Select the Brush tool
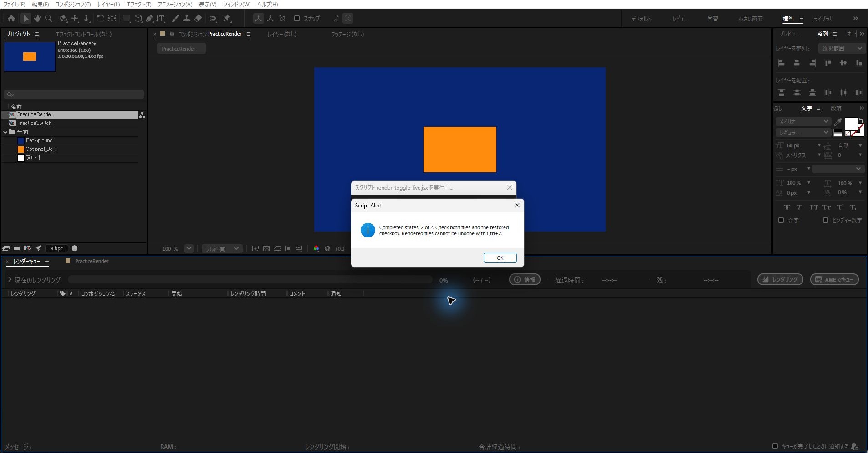This screenshot has height=453, width=868. (175, 19)
